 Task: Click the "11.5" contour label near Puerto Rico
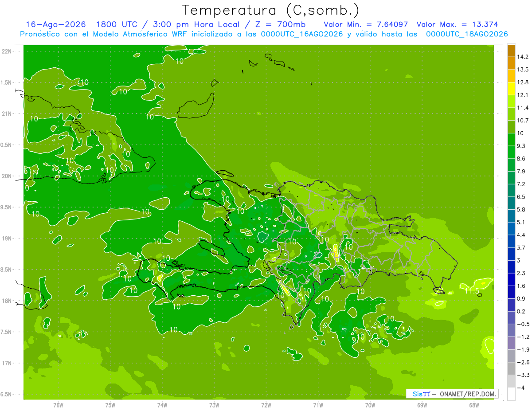point(472,291)
